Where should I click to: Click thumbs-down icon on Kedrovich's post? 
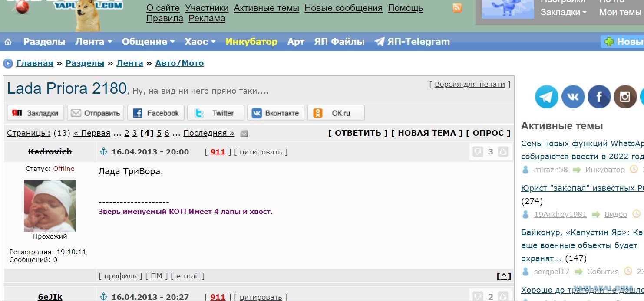click(x=478, y=152)
